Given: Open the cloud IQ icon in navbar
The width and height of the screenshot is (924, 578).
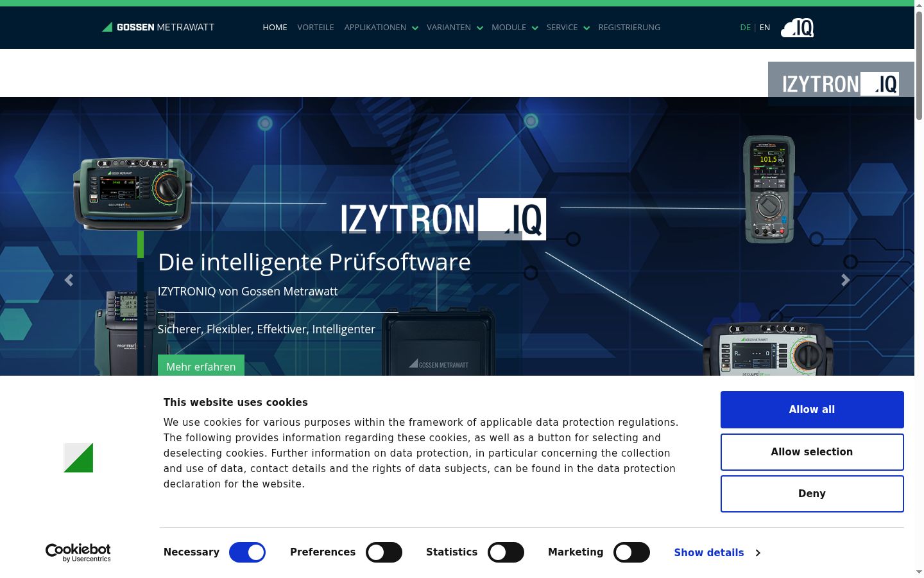Looking at the screenshot, I should click(x=797, y=28).
